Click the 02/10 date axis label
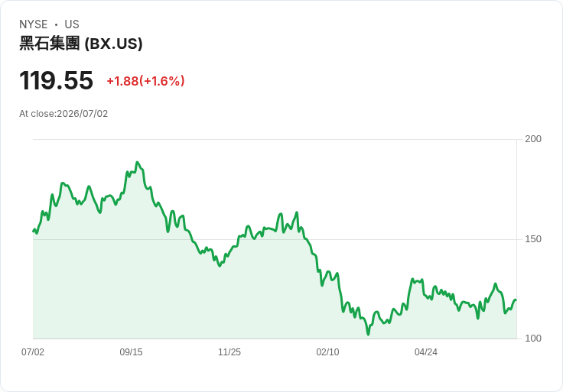 327,352
